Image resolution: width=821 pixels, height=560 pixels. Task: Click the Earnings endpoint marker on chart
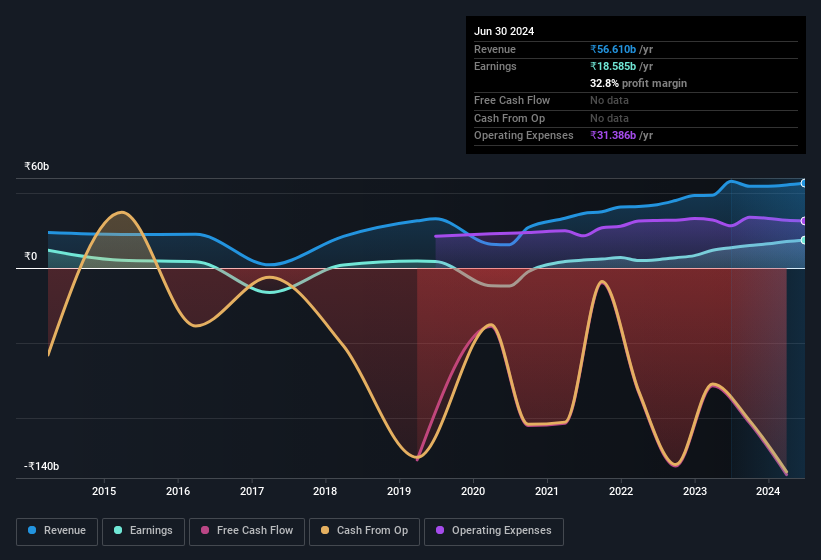point(804,240)
